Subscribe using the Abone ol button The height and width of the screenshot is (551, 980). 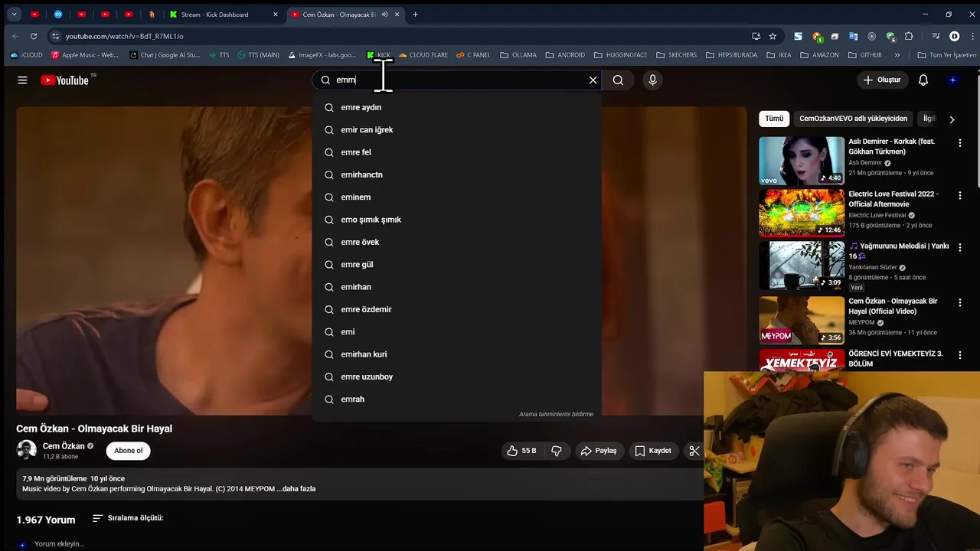[128, 451]
